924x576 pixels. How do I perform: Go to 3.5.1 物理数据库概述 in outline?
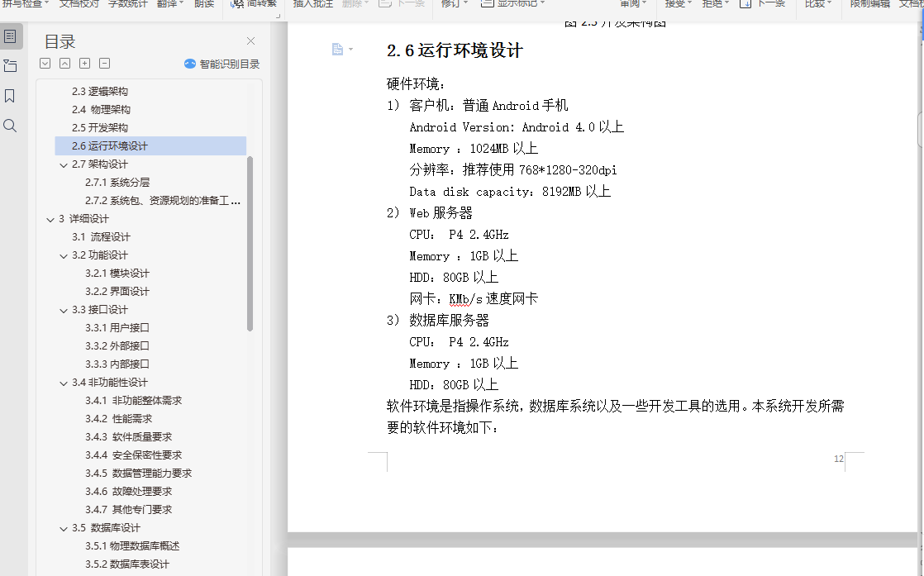tap(132, 546)
